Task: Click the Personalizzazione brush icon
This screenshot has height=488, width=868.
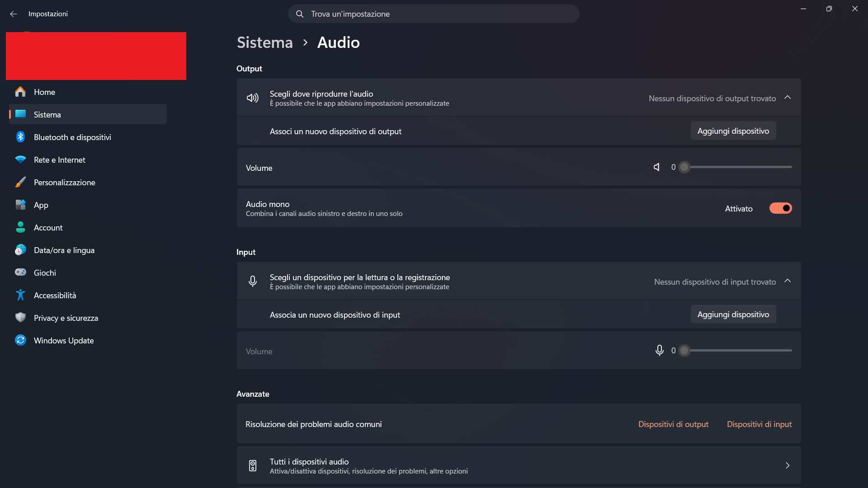Action: (20, 182)
